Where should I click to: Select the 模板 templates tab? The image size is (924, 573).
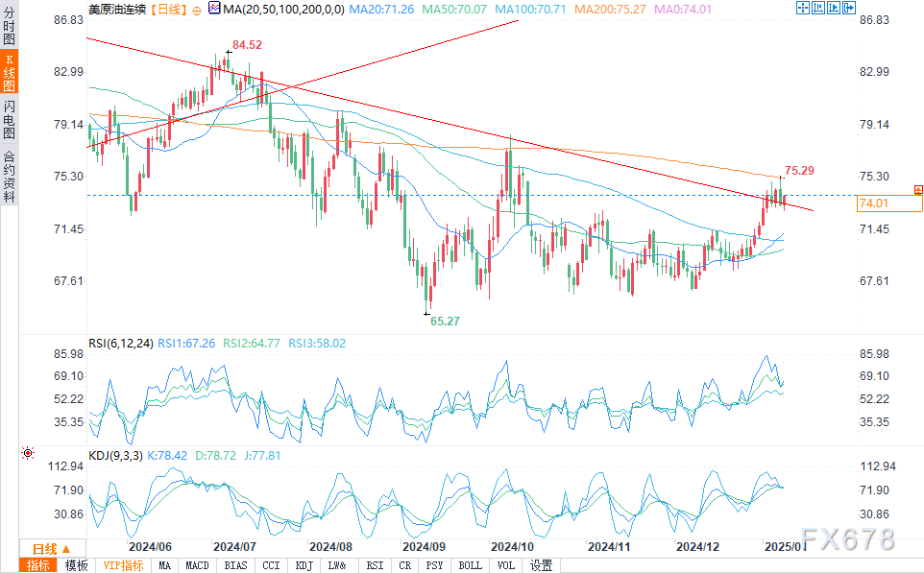(x=76, y=565)
